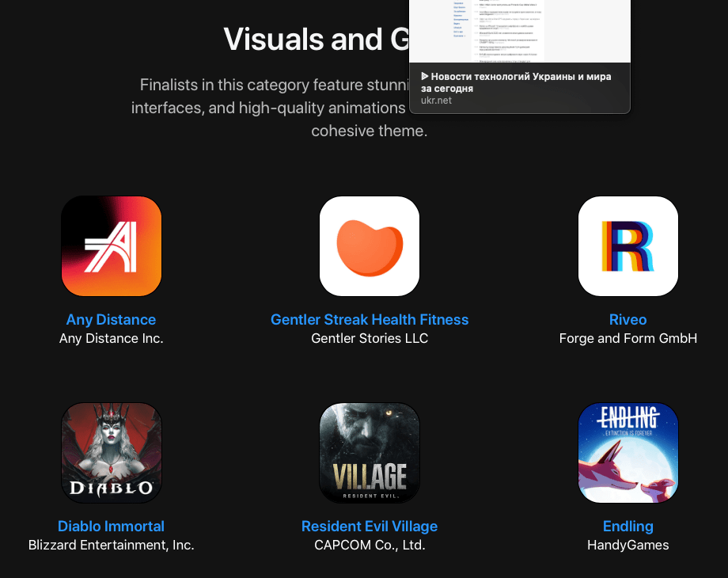Follow the Riveo link
The image size is (728, 578).
628,320
